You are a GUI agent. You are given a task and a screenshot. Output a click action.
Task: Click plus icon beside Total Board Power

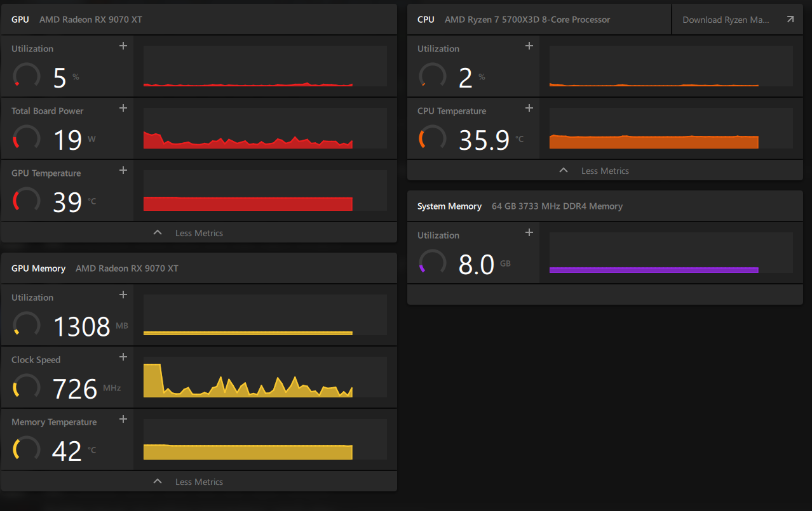123,108
